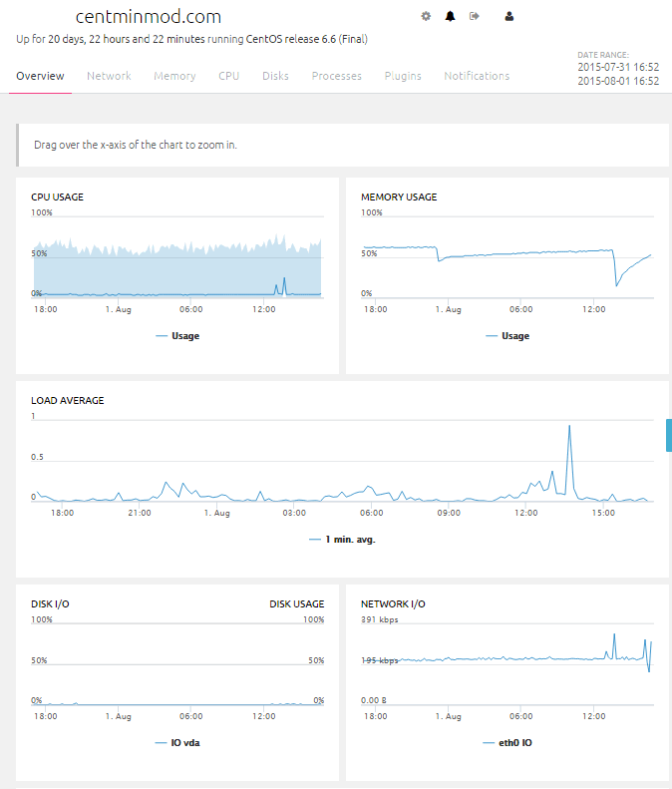The height and width of the screenshot is (789, 672).
Task: Open the Notifications tab
Action: pos(477,76)
